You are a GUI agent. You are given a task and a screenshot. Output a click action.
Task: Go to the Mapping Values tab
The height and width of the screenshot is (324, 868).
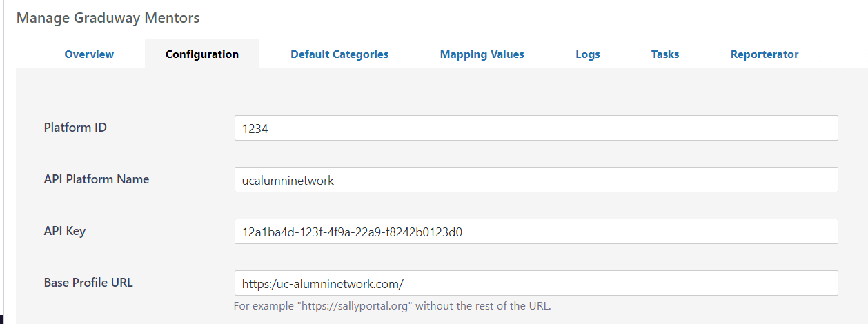(x=482, y=54)
